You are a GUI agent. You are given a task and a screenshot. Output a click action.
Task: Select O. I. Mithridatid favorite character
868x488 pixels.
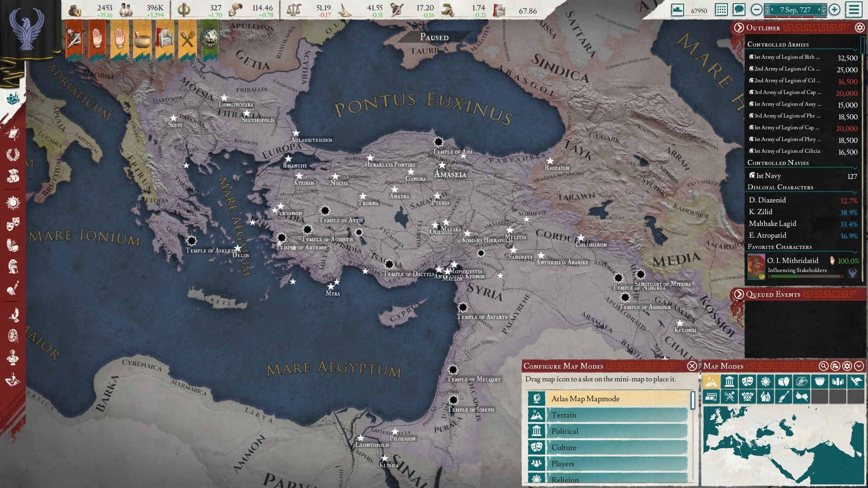pyautogui.click(x=803, y=266)
